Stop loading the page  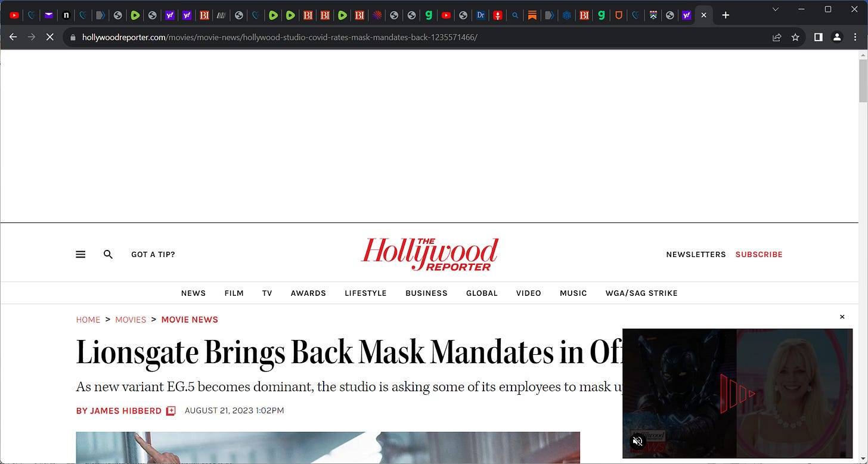(50, 37)
